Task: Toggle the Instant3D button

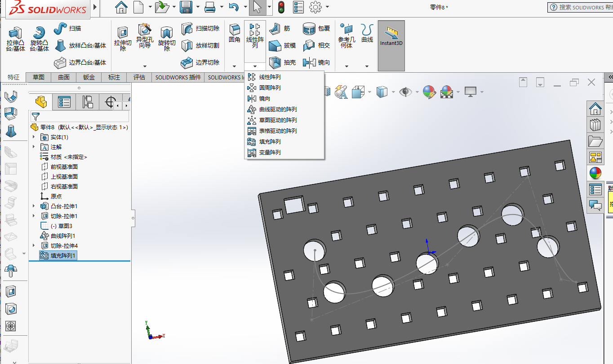Action: [391, 45]
